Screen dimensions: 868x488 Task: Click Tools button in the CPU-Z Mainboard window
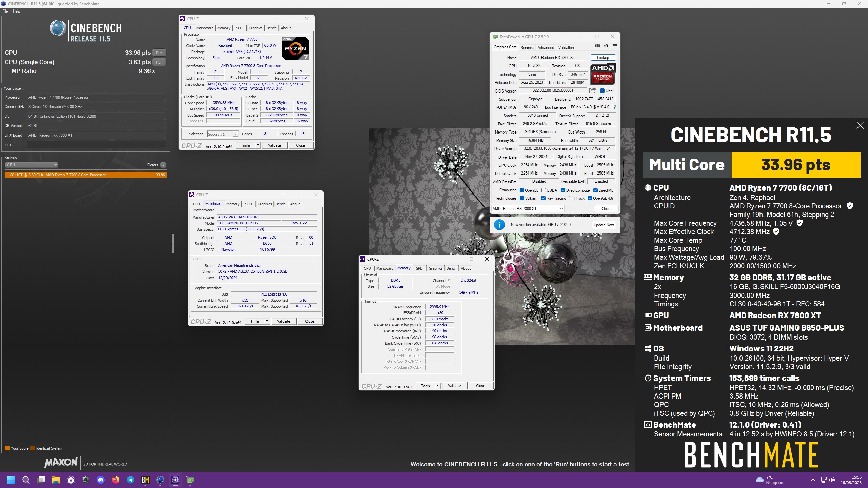(x=255, y=321)
